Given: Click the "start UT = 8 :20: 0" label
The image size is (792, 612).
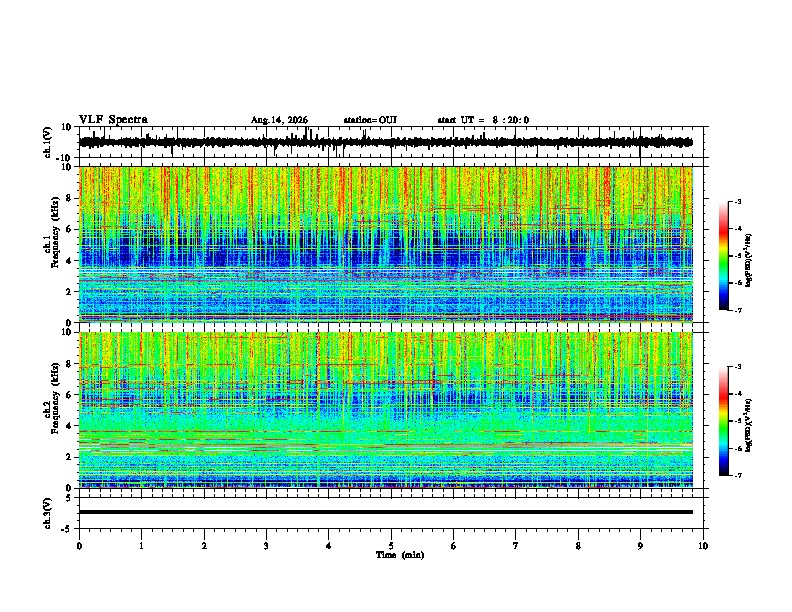Looking at the screenshot, I should coord(483,120).
